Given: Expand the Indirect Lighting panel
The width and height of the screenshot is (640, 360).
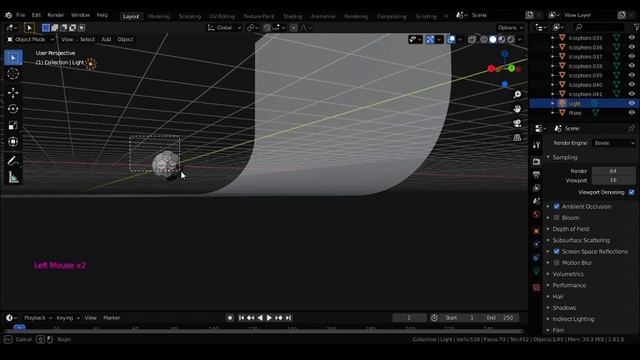Looking at the screenshot, I should pyautogui.click(x=548, y=319).
